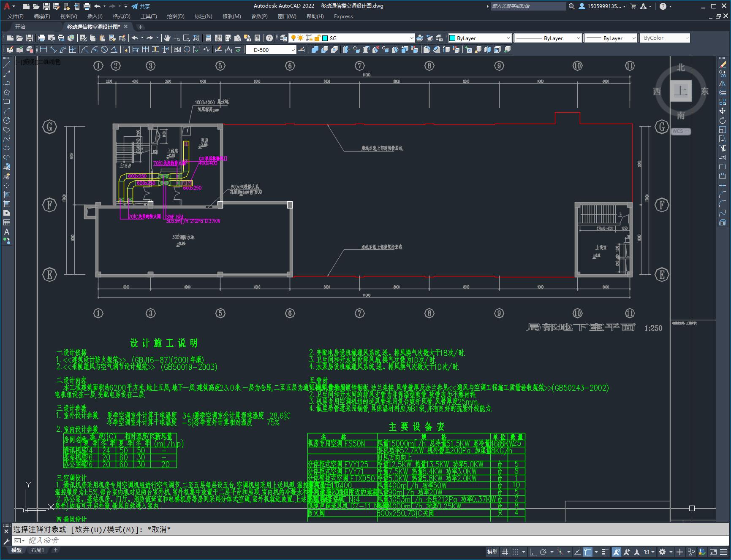Image resolution: width=731 pixels, height=560 pixels.
Task: Click the cyan SG layer color swatch
Action: (x=325, y=38)
